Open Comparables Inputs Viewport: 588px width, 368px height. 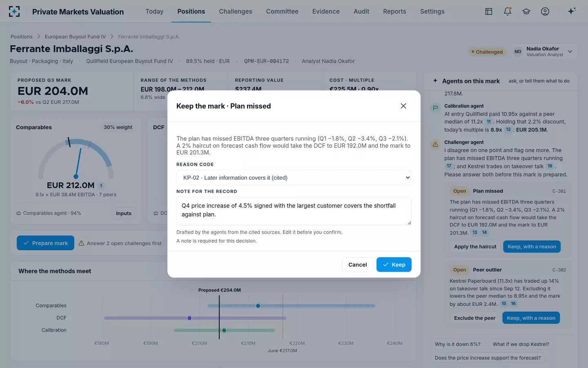[124, 213]
